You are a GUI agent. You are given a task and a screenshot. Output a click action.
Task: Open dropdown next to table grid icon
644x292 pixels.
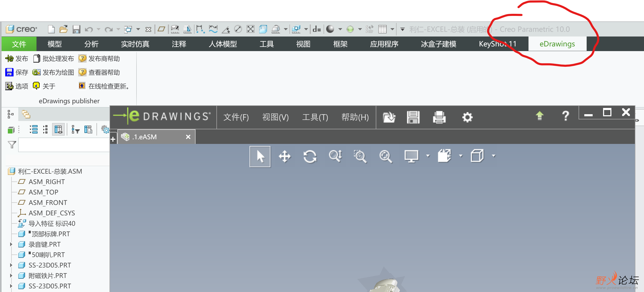point(392,29)
